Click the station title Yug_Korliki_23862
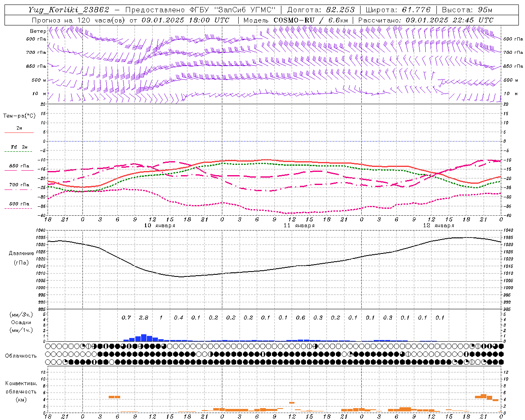This screenshot has height=420, width=525. click(68, 9)
